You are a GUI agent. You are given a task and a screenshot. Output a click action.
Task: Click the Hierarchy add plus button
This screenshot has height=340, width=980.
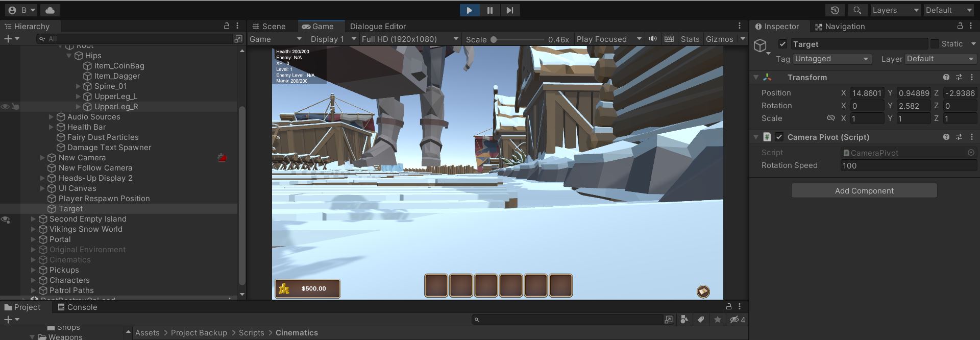click(x=11, y=39)
